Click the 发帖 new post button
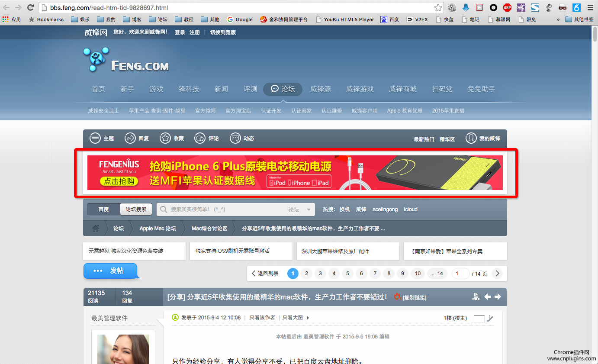This screenshot has height=364, width=598. pos(111,271)
